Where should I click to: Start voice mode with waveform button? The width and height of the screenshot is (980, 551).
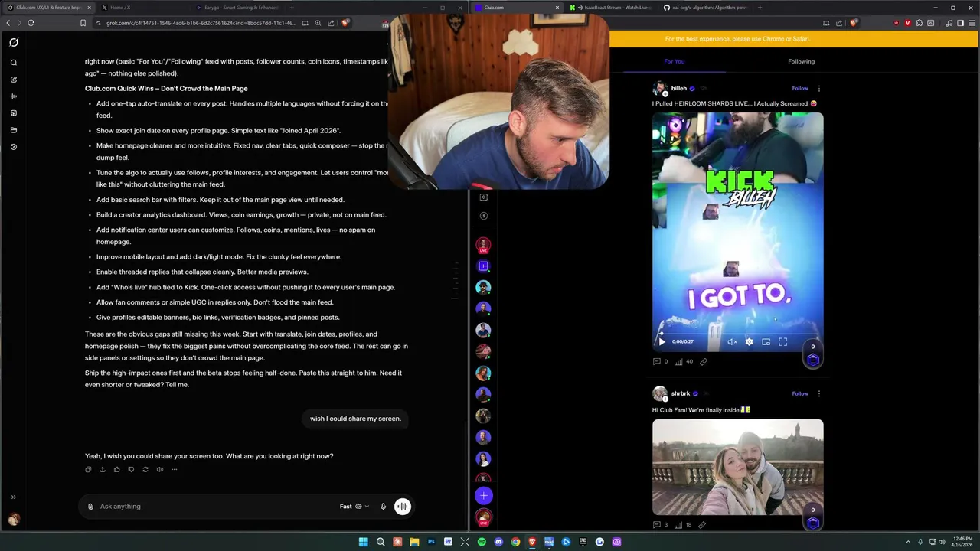(x=402, y=506)
